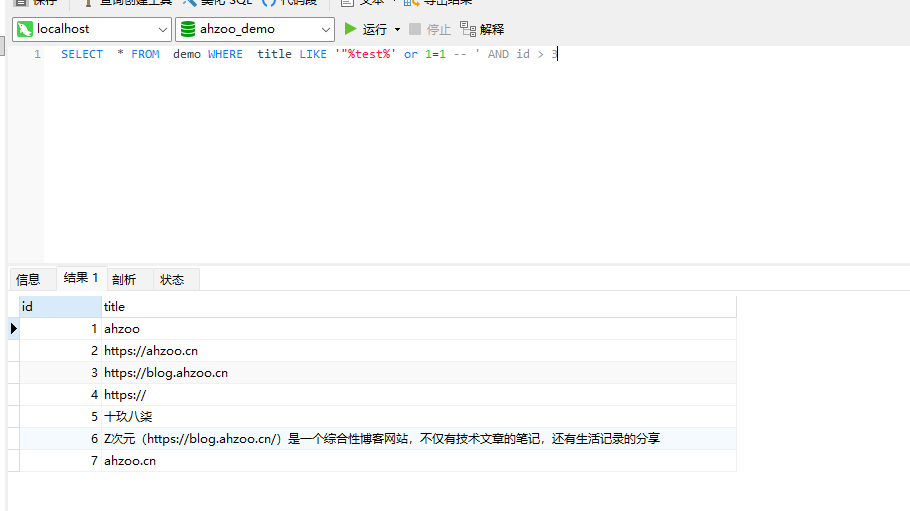Screen dimensions: 910x511
Task: Click the id column header
Action: 58,307
